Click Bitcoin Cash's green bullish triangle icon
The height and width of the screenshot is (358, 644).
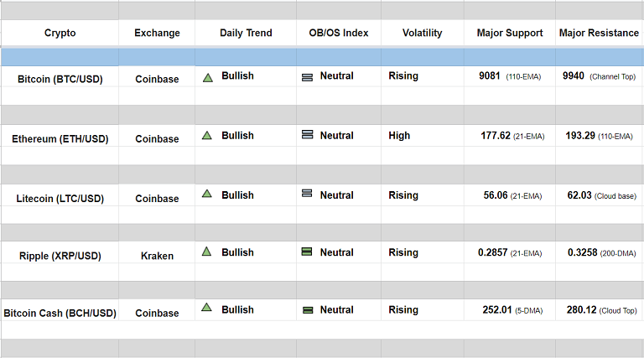[x=208, y=309]
